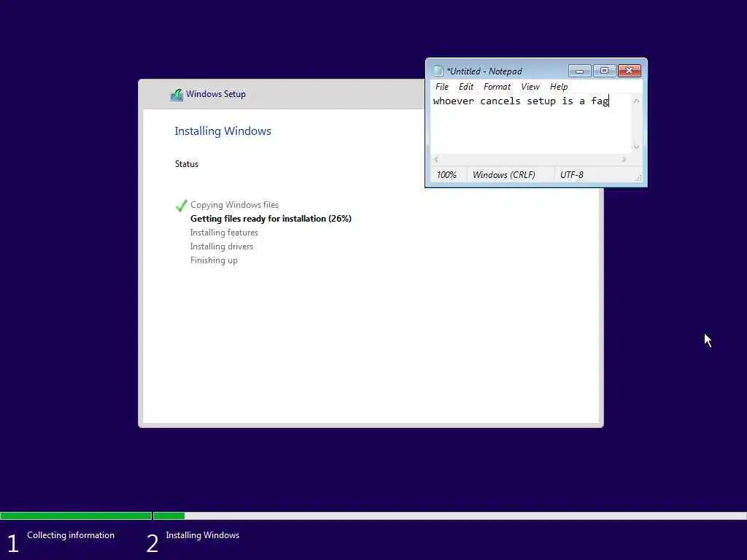Image resolution: width=747 pixels, height=560 pixels.
Task: Click the Collecting information stage label
Action: pyautogui.click(x=71, y=535)
